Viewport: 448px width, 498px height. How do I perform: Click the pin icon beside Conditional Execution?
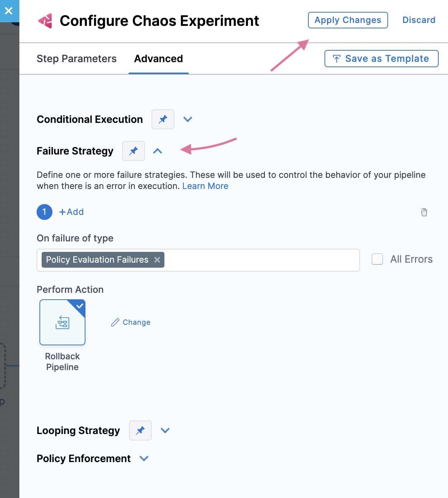(163, 119)
